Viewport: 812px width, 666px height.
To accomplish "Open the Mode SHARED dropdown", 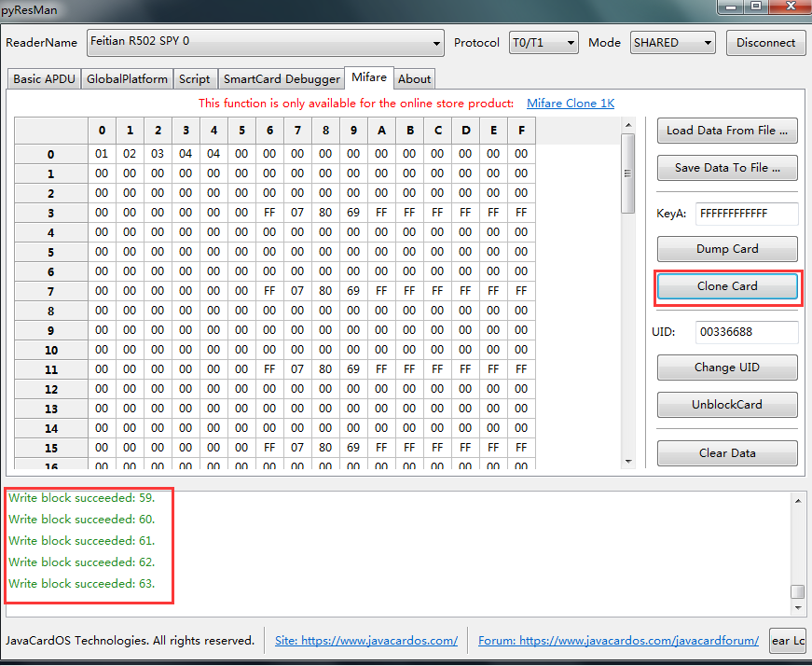I will pos(671,42).
